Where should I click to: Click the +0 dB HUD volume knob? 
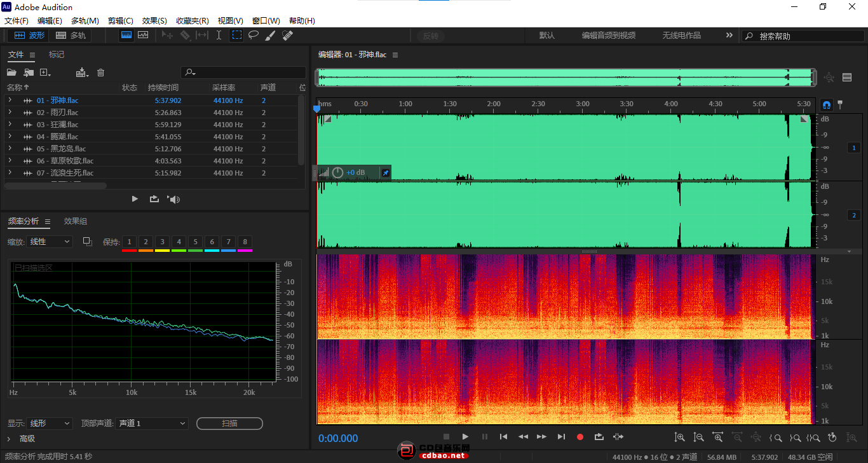(x=337, y=172)
